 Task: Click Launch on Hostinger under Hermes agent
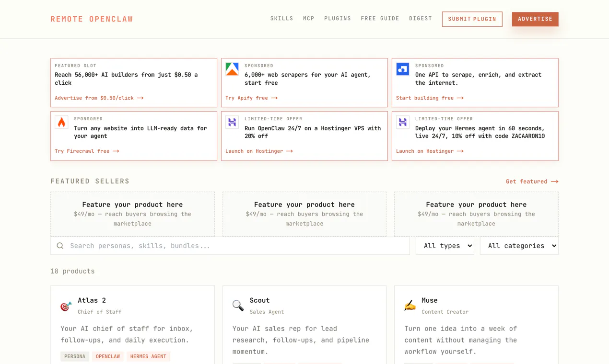tap(430, 151)
